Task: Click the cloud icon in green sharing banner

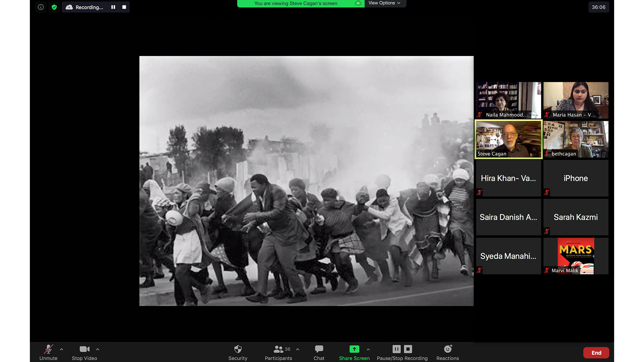Action: click(358, 3)
